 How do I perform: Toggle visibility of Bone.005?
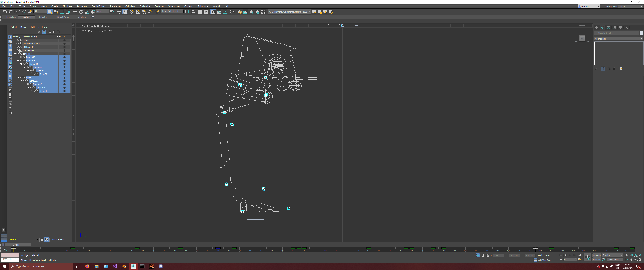click(21, 60)
